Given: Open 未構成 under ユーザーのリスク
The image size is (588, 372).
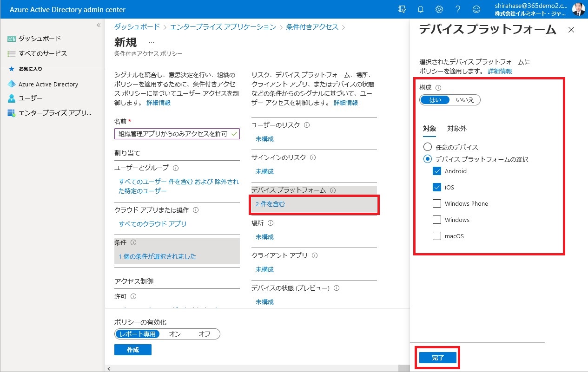Looking at the screenshot, I should 264,139.
